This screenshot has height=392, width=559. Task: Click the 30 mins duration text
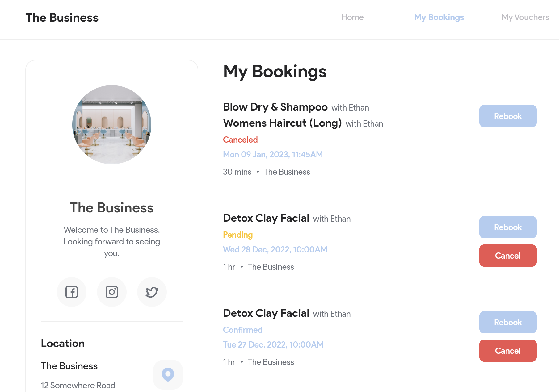(x=237, y=172)
